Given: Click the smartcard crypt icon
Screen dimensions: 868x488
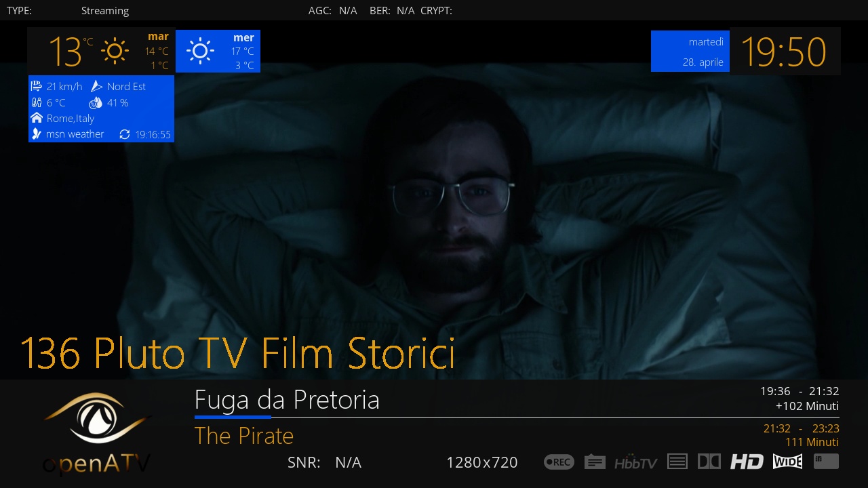Looking at the screenshot, I should tap(826, 462).
